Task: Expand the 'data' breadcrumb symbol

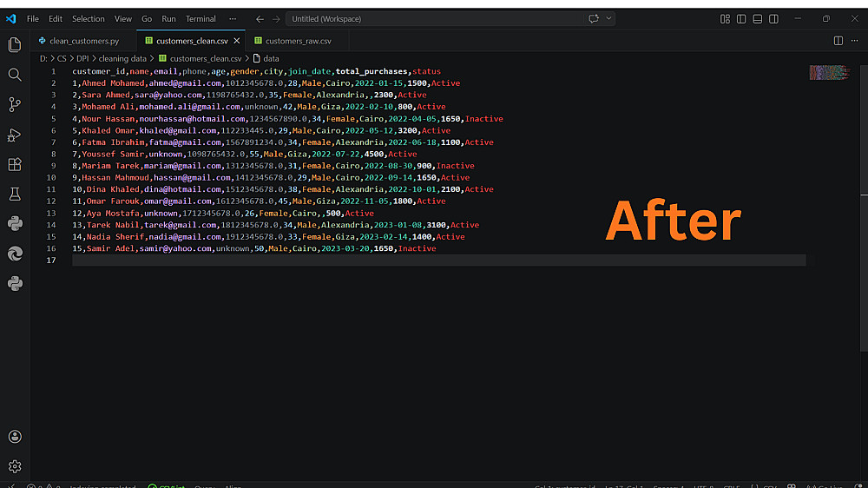Action: point(271,58)
